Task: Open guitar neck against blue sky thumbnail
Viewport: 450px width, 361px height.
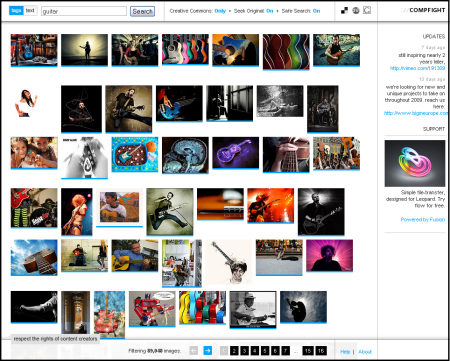Action: coord(34,257)
